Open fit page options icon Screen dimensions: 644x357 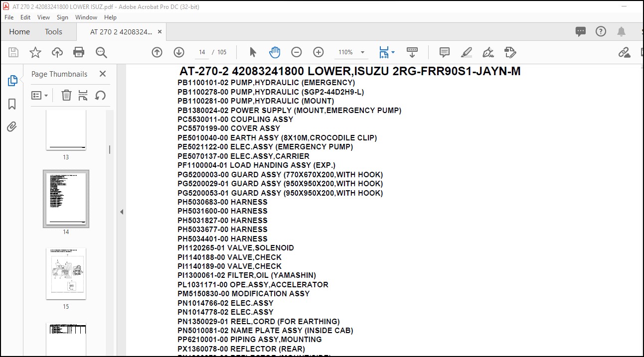pyautogui.click(x=386, y=52)
